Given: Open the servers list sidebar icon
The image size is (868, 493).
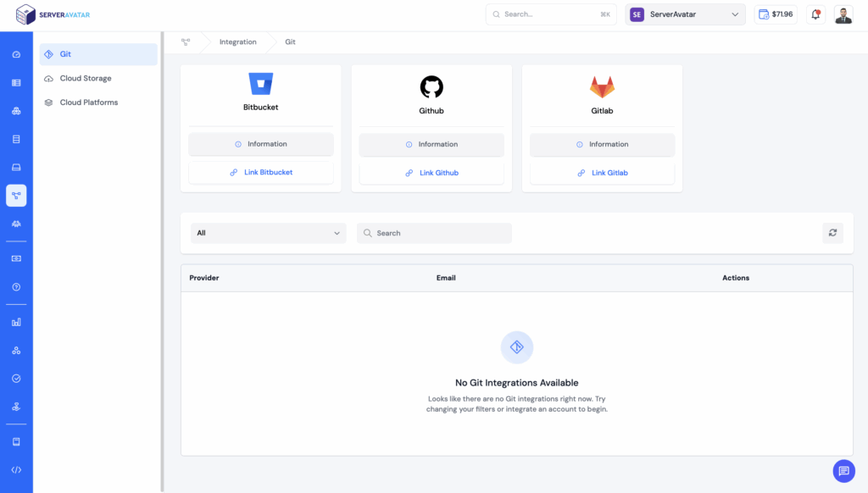Looking at the screenshot, I should (16, 82).
